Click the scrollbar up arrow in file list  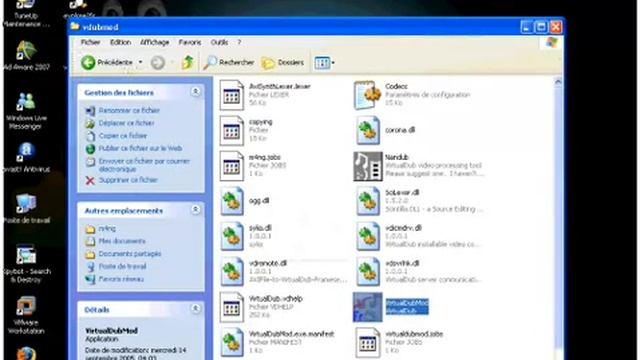[x=558, y=82]
